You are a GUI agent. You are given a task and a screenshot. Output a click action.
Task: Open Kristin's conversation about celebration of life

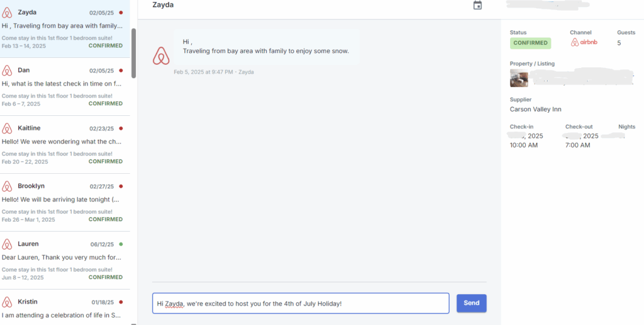tap(65, 307)
